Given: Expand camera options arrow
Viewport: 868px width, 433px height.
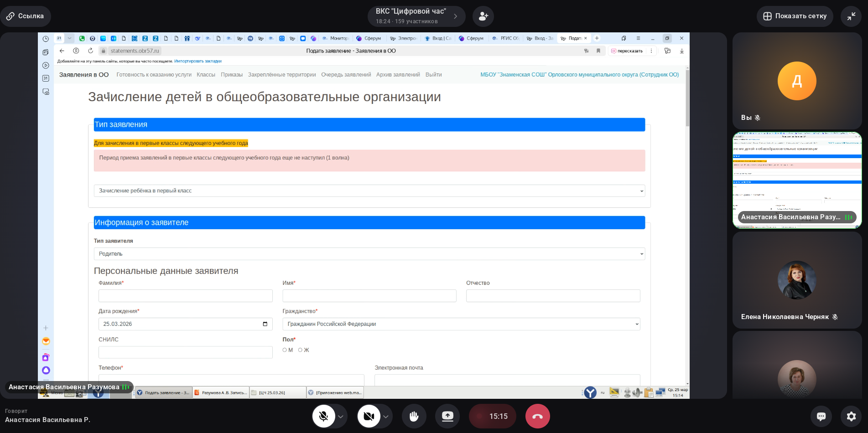Looking at the screenshot, I should click(385, 417).
